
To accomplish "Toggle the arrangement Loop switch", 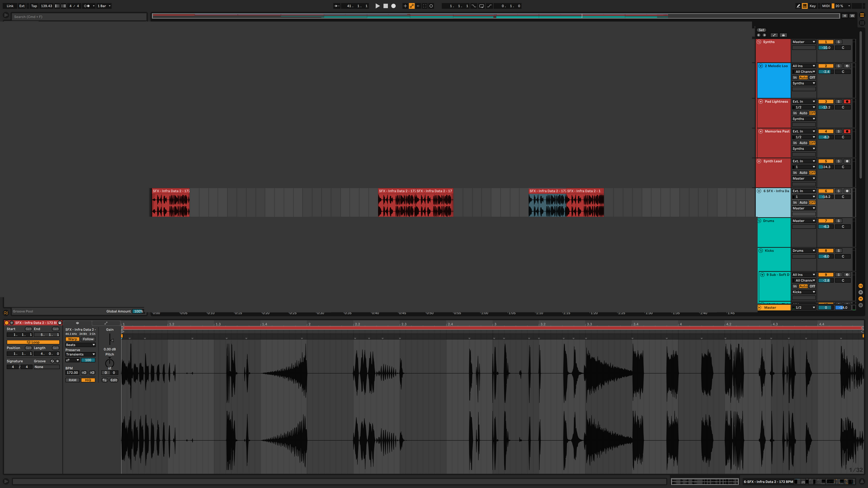I will pos(482,6).
